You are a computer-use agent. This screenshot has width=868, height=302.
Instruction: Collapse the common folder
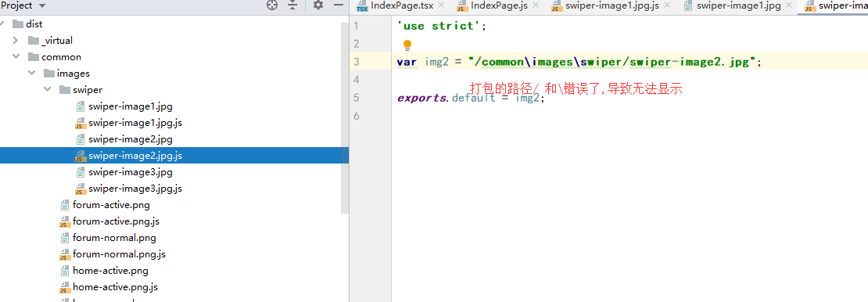(x=16, y=57)
